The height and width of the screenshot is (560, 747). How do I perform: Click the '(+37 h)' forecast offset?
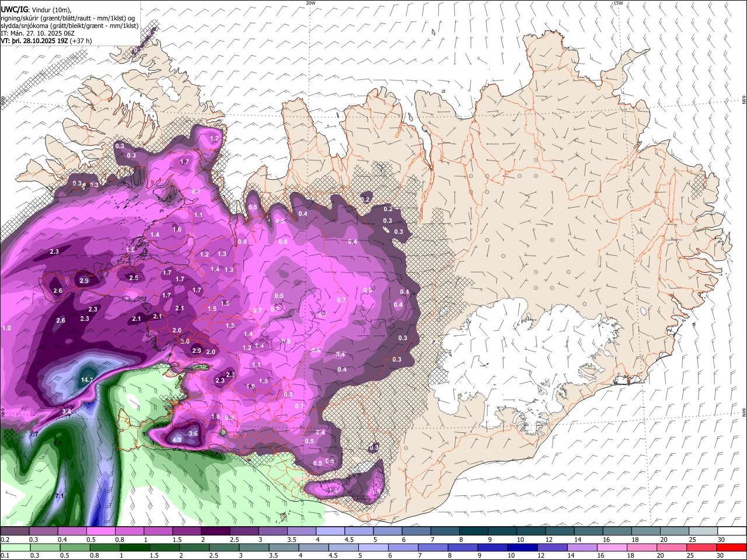tap(81, 41)
